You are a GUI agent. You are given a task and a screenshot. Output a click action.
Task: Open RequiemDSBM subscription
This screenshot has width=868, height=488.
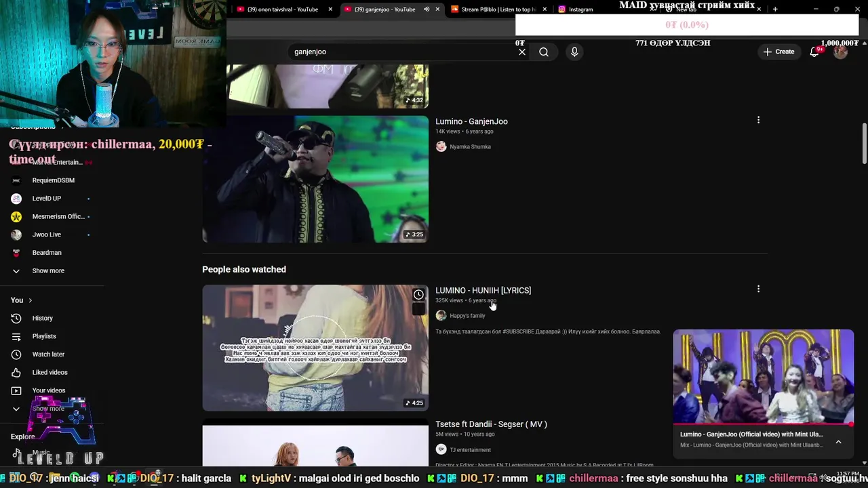(x=53, y=180)
